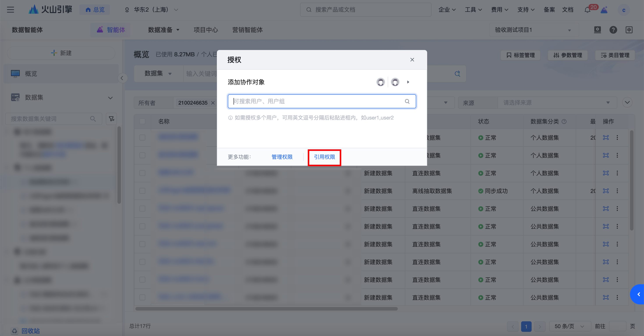Click the blue floating panel arrow button
Image resolution: width=644 pixels, height=336 pixels.
[639, 294]
